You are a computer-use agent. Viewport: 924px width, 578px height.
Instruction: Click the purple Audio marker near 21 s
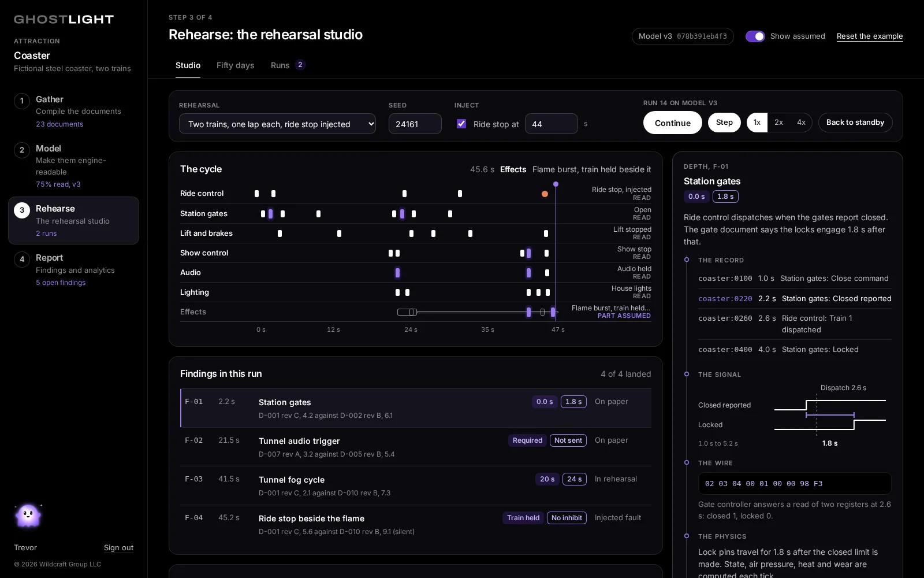(x=397, y=273)
